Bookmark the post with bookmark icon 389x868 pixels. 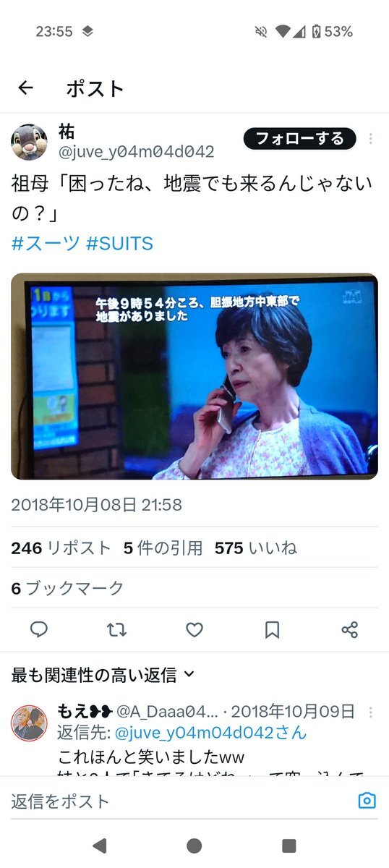point(272,630)
